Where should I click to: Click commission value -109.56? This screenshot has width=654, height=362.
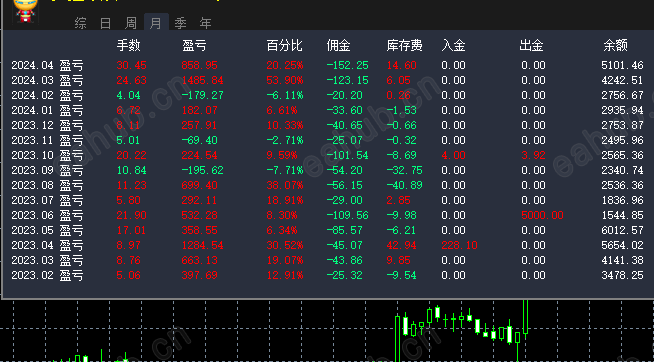point(347,216)
